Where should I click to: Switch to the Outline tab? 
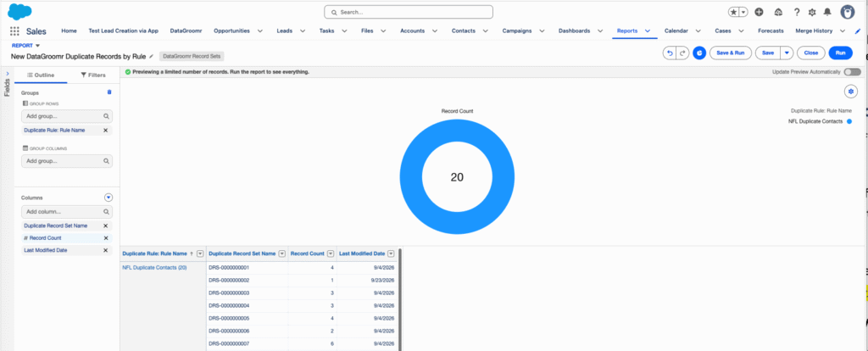[41, 75]
